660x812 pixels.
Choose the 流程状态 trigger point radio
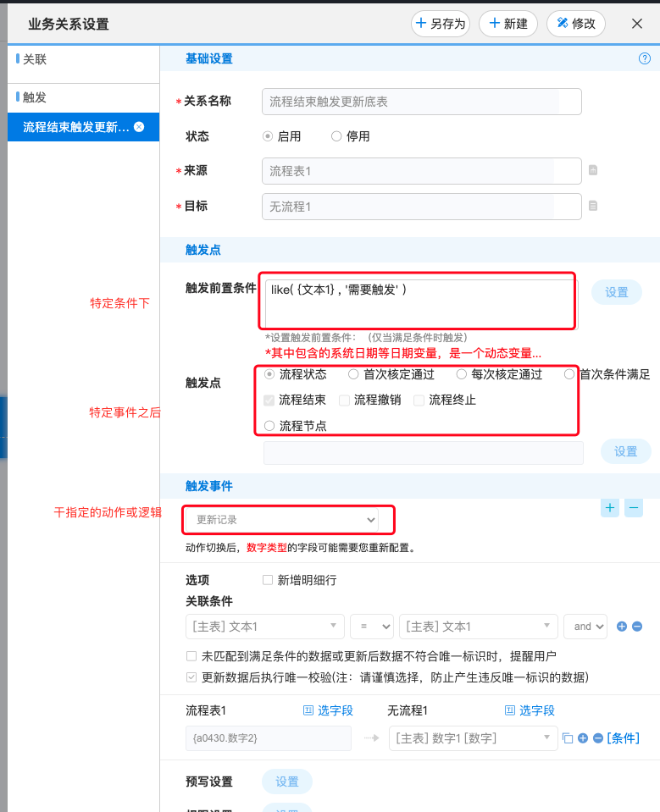(x=269, y=374)
